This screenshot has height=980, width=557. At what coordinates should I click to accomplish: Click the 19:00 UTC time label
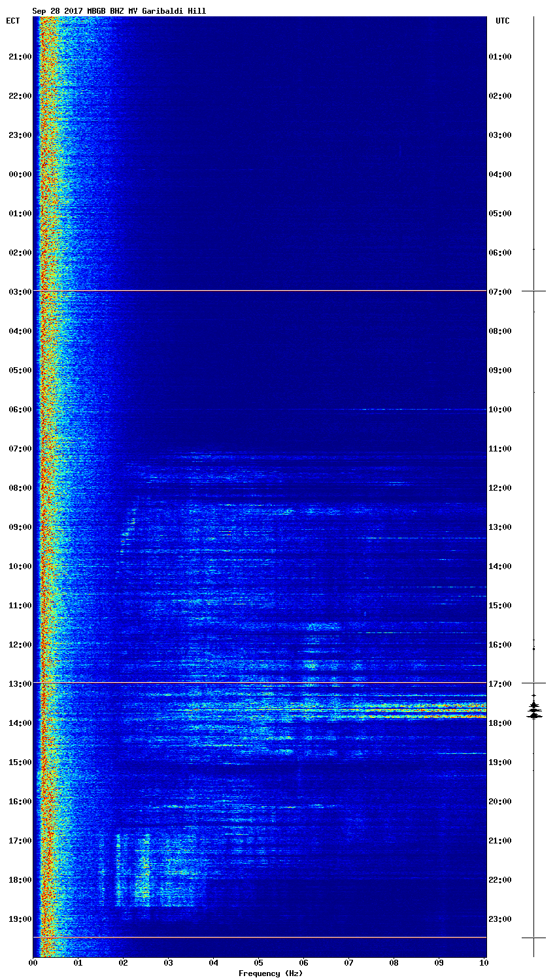[x=500, y=762]
